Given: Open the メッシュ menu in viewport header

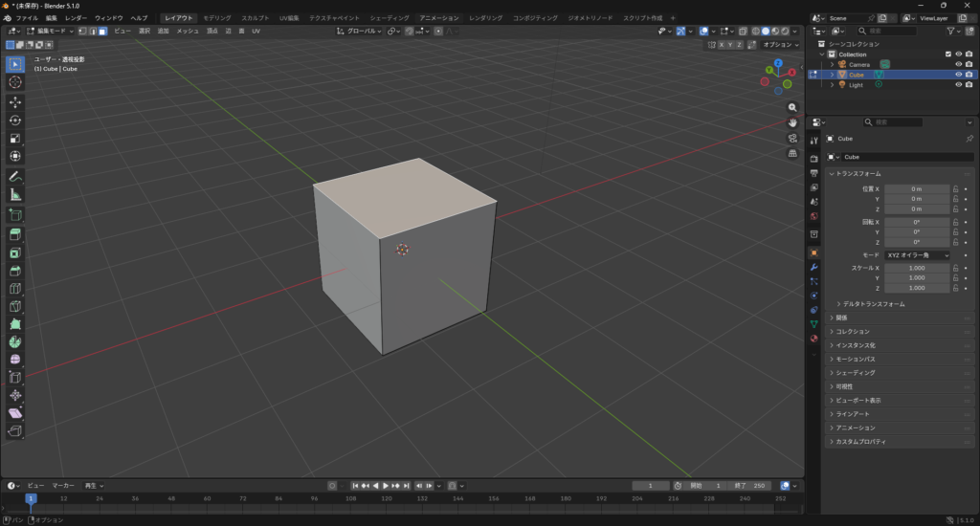Looking at the screenshot, I should pyautogui.click(x=187, y=31).
